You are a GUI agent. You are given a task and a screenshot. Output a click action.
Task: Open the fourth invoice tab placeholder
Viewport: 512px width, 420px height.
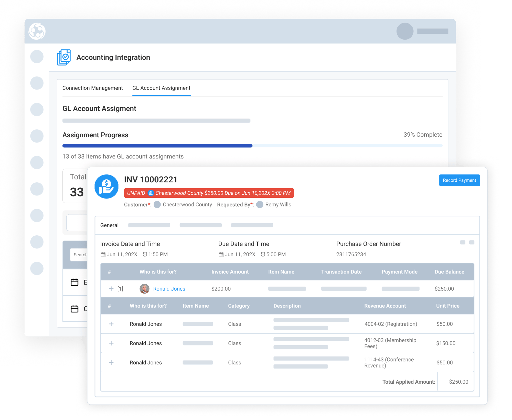252,225
